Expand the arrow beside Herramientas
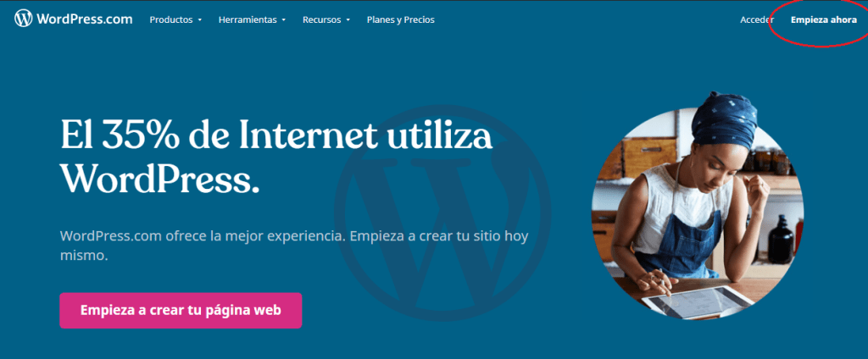868x359 pixels. click(283, 20)
